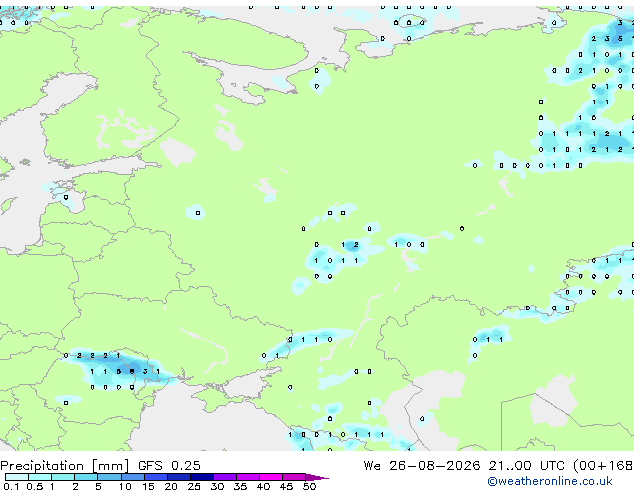The height and width of the screenshot is (490, 634).
Task: Click the 'GFS 0.25' model label
Action: (x=169, y=466)
